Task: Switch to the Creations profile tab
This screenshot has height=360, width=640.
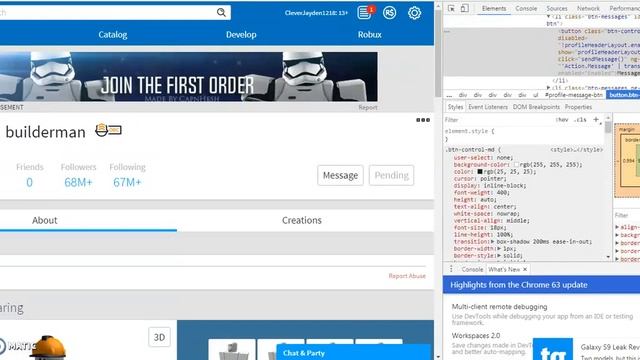Action: [302, 220]
